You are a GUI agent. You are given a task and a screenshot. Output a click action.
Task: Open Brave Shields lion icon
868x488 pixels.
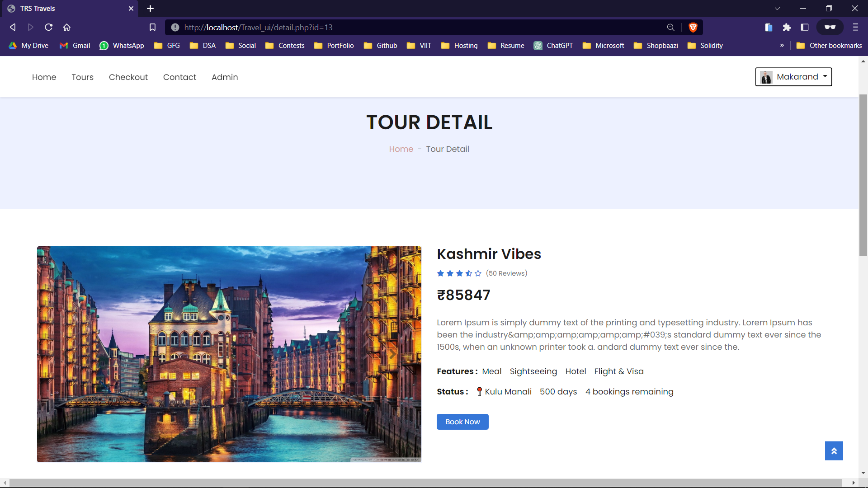[693, 27]
